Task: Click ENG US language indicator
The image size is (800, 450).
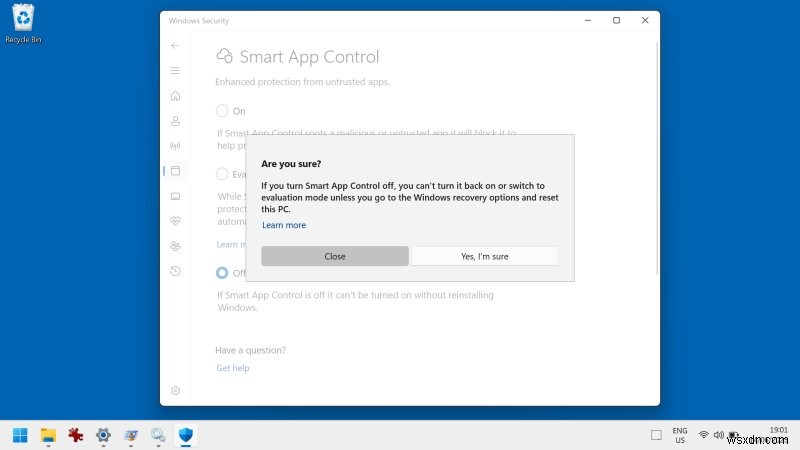Action: pos(680,435)
